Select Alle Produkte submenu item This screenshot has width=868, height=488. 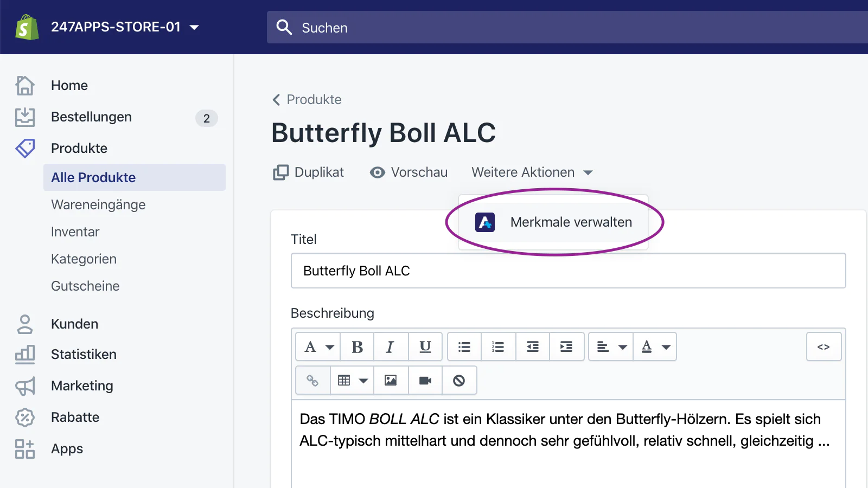135,177
